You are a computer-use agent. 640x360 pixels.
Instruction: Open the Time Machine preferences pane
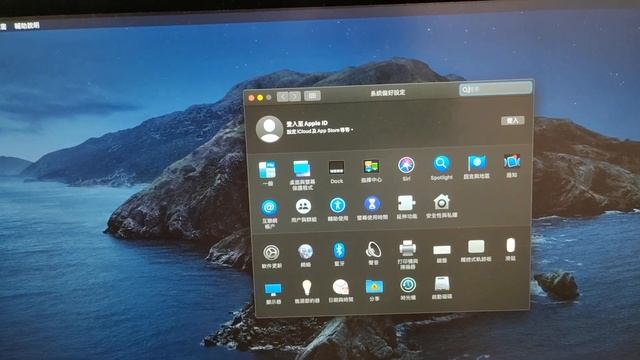[408, 285]
